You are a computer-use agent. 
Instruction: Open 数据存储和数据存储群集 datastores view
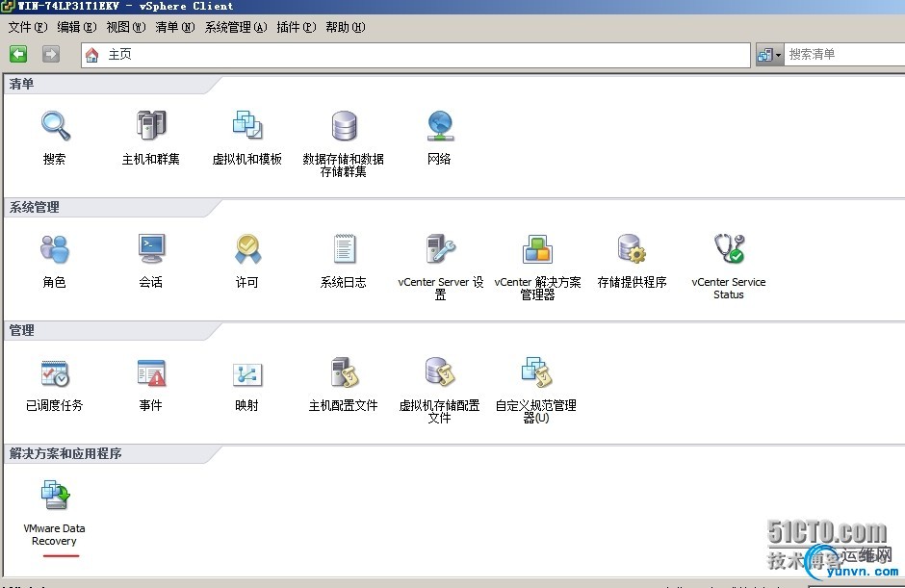[344, 126]
